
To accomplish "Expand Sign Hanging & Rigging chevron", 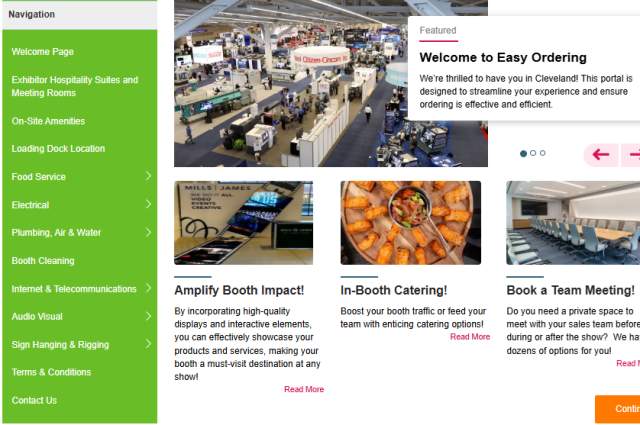I will (x=148, y=344).
